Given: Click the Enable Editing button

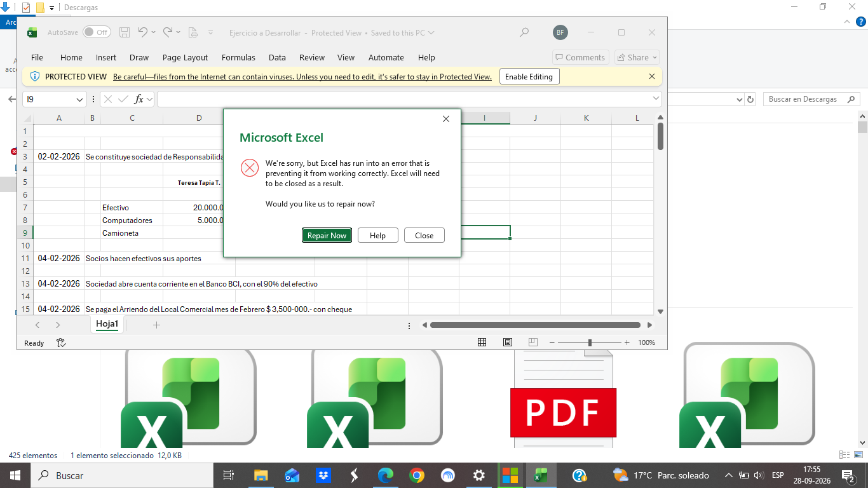Looking at the screenshot, I should [529, 76].
